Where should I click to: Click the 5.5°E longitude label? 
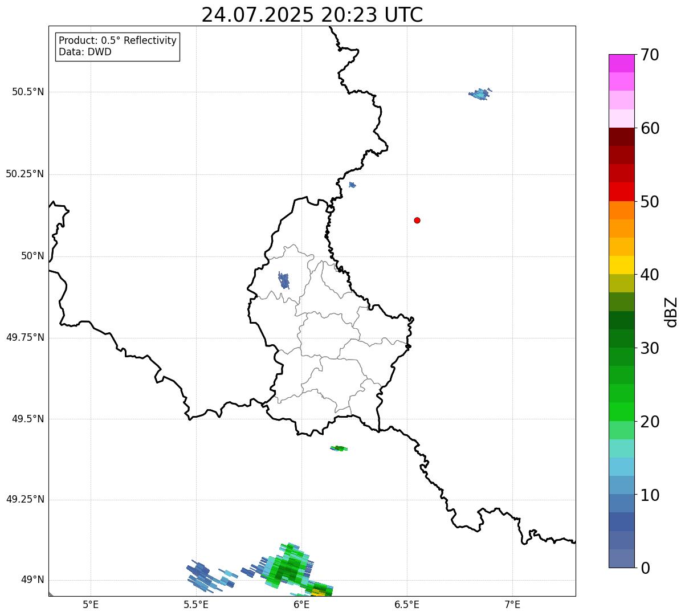(x=197, y=605)
